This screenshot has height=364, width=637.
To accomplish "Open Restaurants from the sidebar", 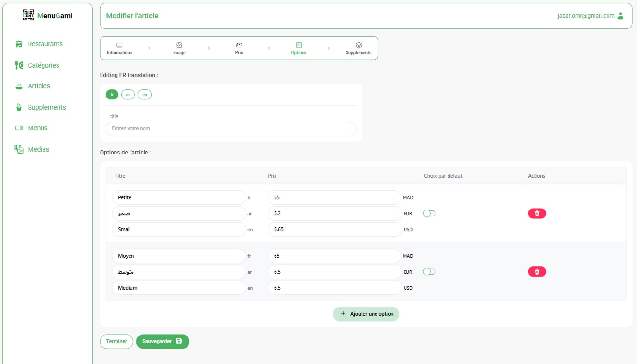I will click(x=44, y=44).
